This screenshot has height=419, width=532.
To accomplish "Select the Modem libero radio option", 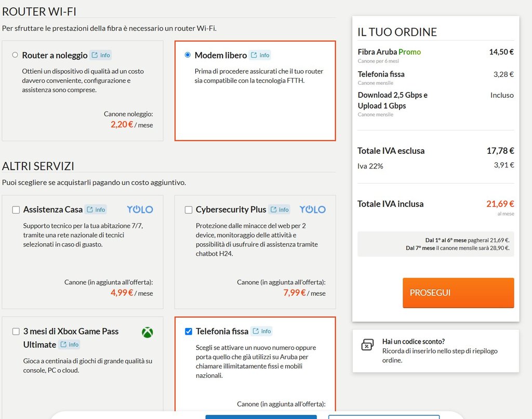I will (188, 55).
